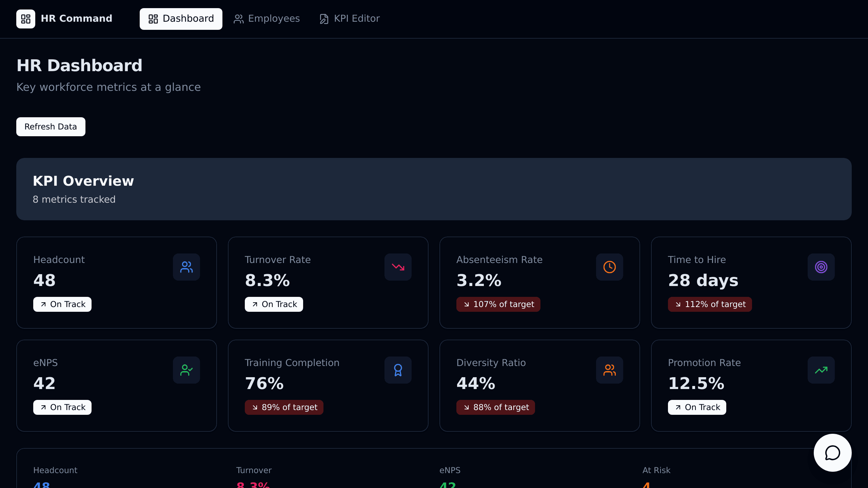This screenshot has width=868, height=488.
Task: Click the eNPS user-check icon
Action: point(186,370)
